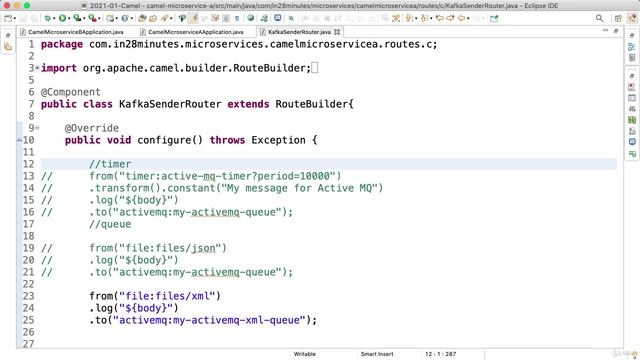Click the Coverage run icon

pyautogui.click(x=77, y=18)
